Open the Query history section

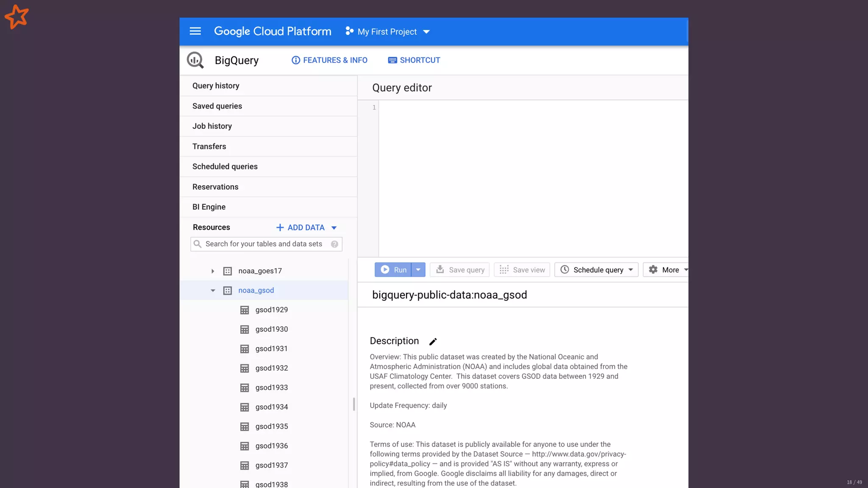click(216, 86)
